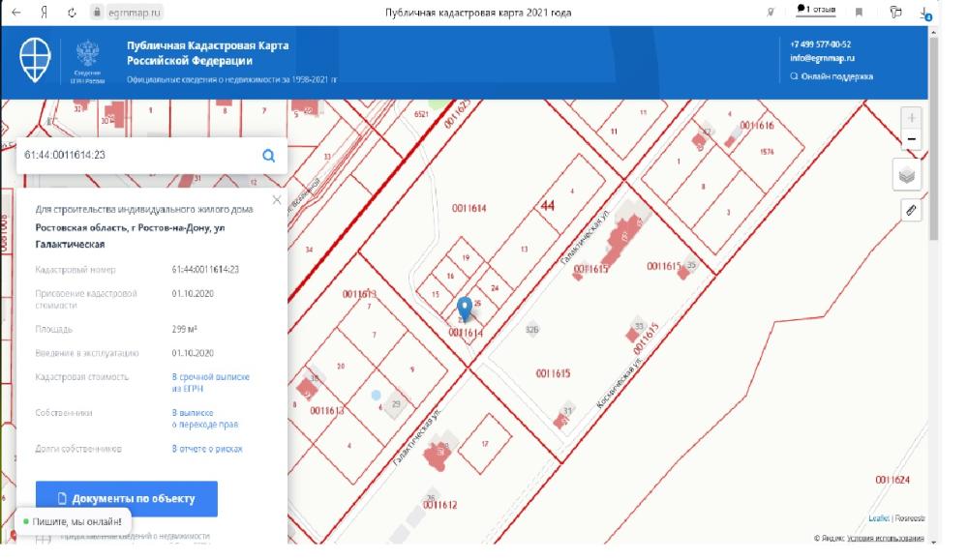Open browser downloads icon
968x560 pixels.
pos(924,13)
